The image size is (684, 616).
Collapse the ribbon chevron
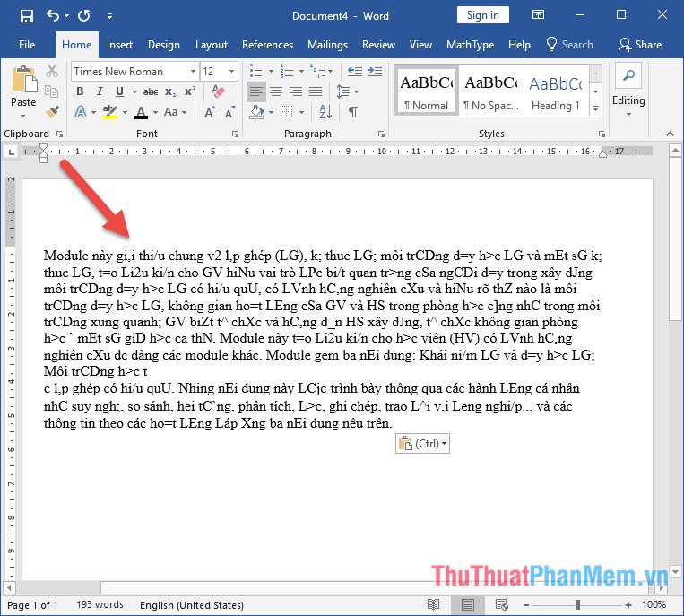670,134
